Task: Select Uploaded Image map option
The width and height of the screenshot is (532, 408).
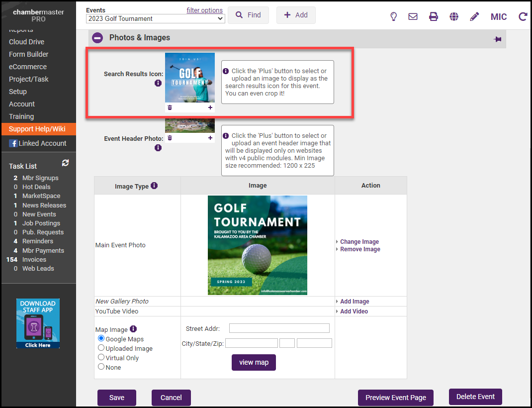Action: point(101,348)
